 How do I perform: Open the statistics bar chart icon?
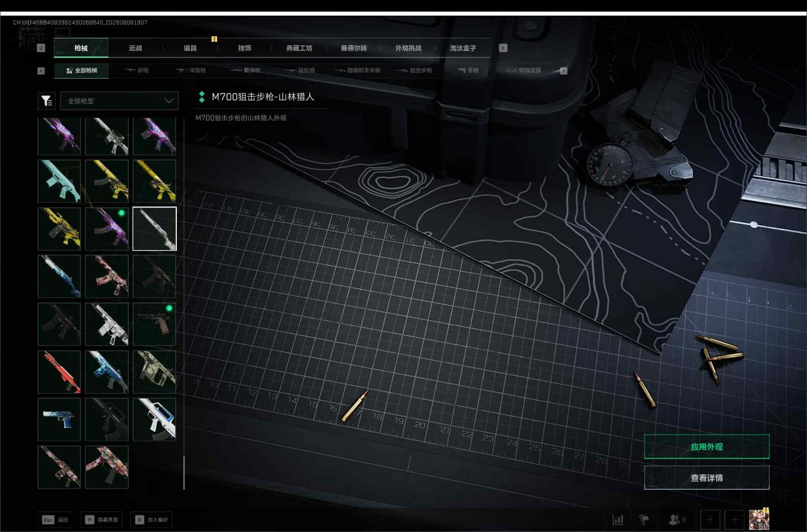tap(618, 519)
